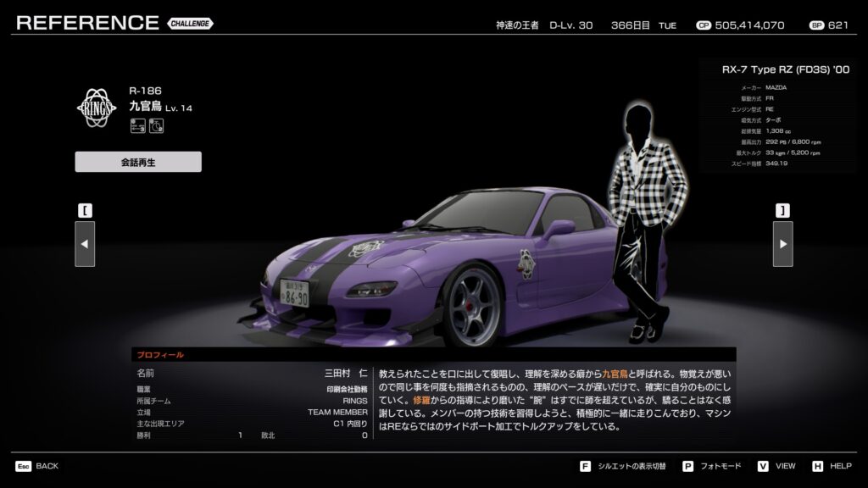Open photo mode via the P prompt
This screenshot has height=488, width=868.
pos(687,466)
